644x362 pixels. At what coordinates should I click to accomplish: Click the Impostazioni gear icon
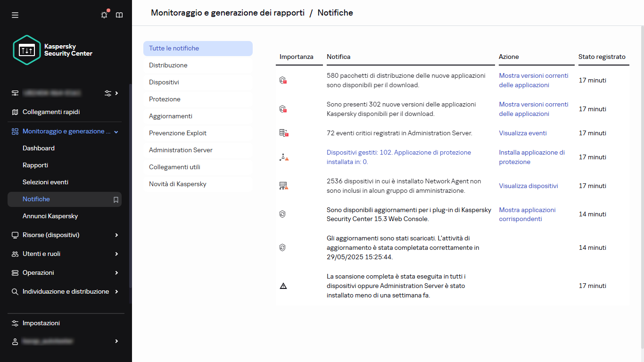[15, 323]
